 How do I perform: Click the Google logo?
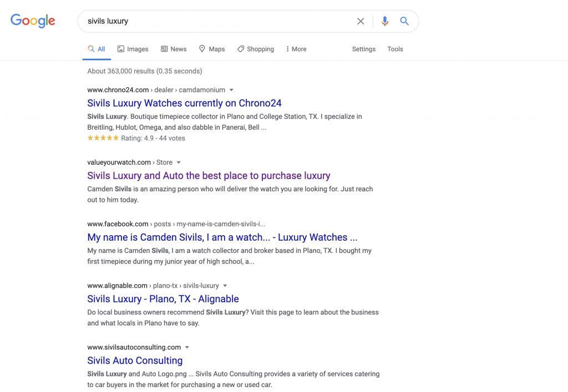coord(33,21)
